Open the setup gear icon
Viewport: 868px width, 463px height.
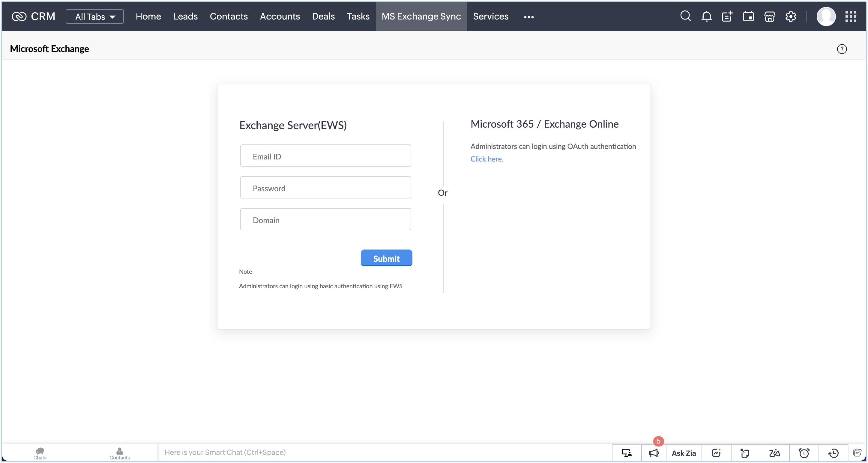click(x=791, y=16)
